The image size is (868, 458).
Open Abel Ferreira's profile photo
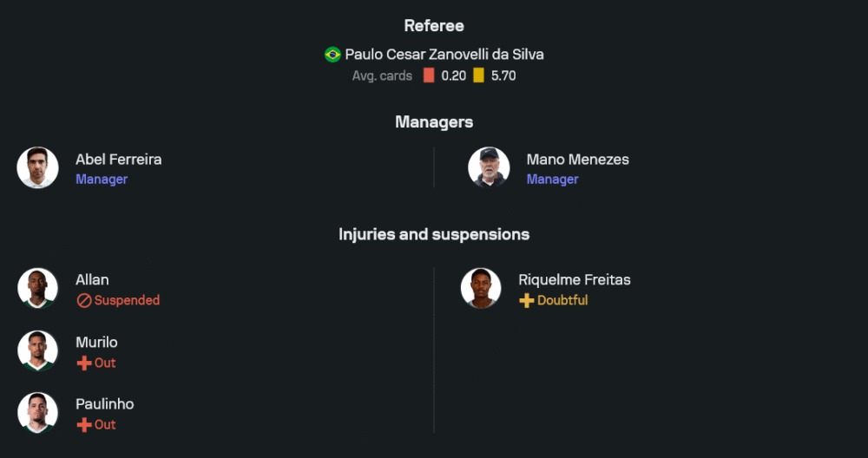pyautogui.click(x=38, y=167)
